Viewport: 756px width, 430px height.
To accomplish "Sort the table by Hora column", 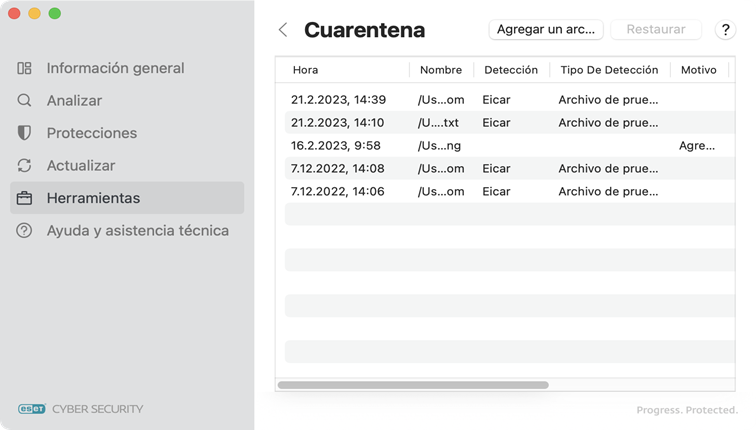I will point(306,70).
